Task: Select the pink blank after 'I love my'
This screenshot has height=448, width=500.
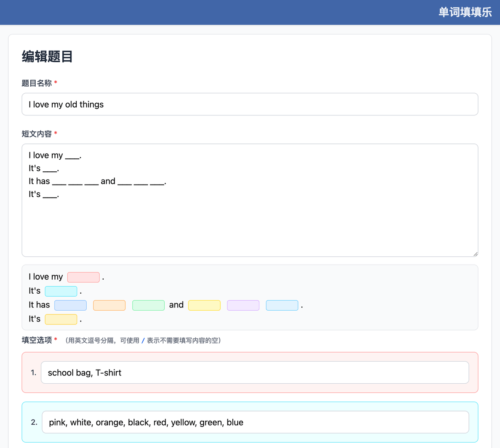Action: [x=83, y=277]
